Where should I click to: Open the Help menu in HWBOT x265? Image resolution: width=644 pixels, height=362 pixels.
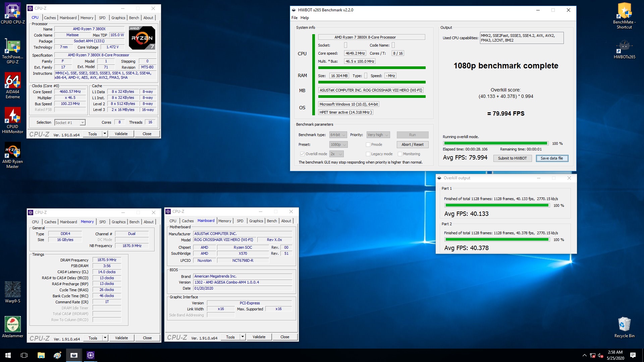coord(305,18)
